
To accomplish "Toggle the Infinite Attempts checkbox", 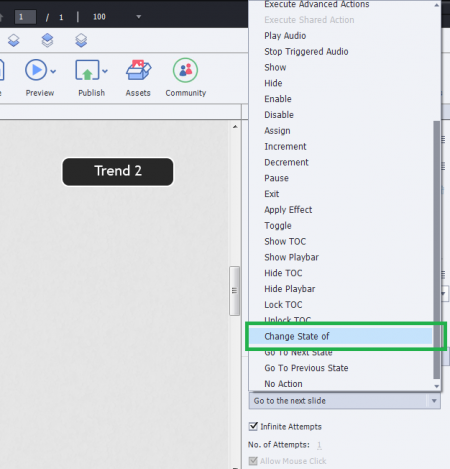I will pyautogui.click(x=253, y=426).
